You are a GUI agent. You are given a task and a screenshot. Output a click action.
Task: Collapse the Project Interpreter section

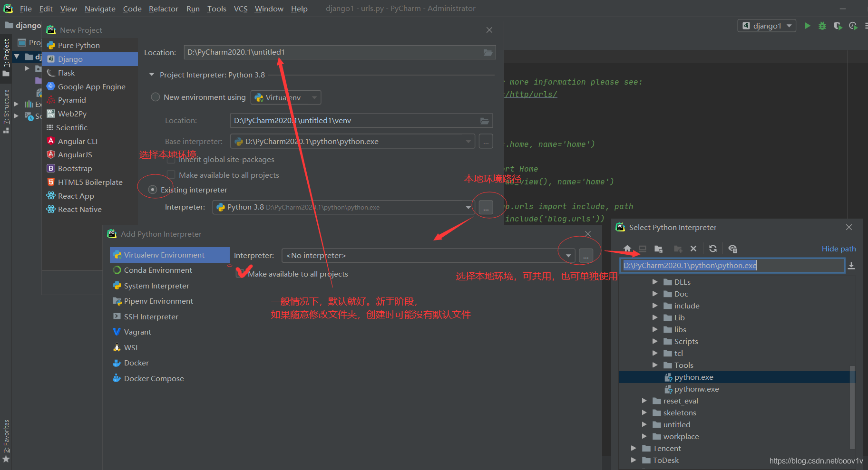[152, 75]
